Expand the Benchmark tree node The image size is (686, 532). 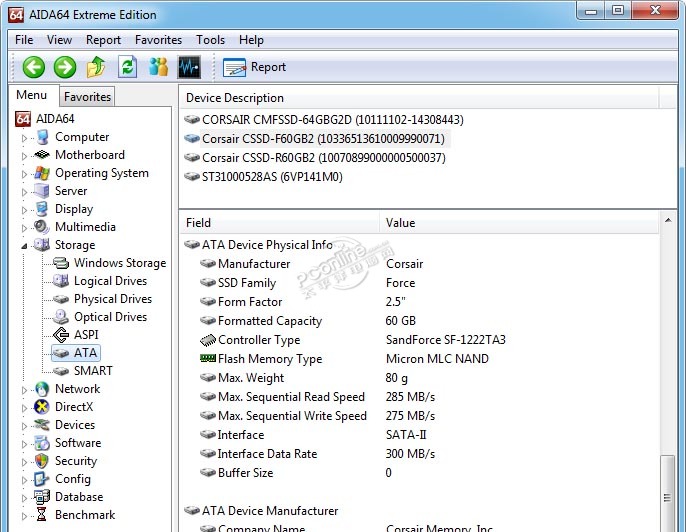[x=24, y=515]
